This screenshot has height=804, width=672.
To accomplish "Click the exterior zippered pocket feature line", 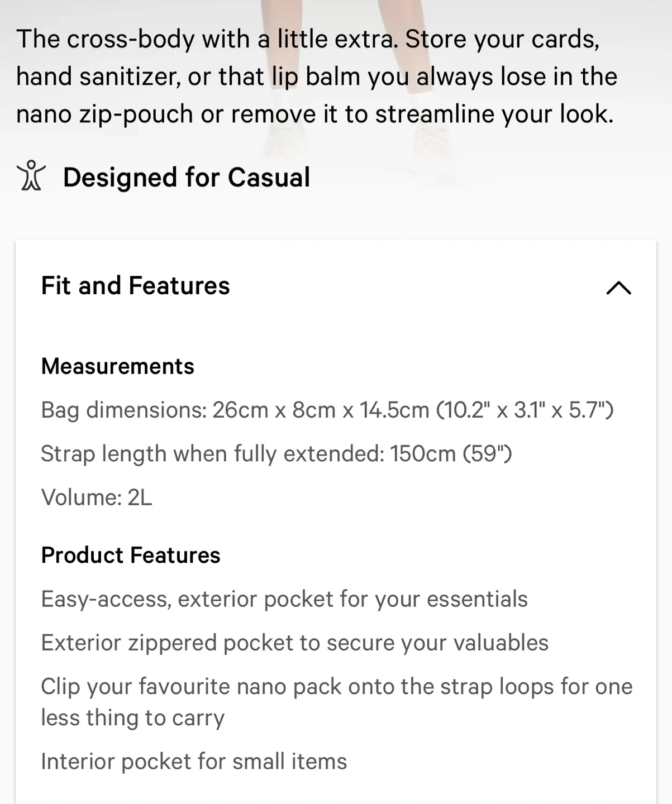I will [294, 643].
